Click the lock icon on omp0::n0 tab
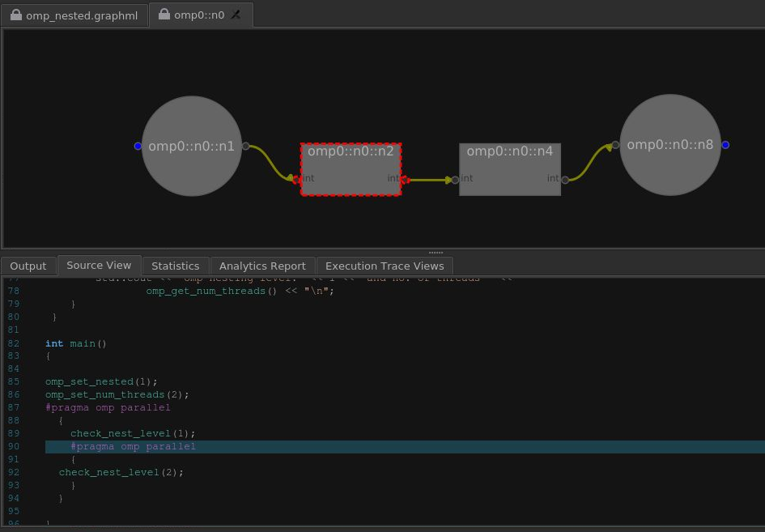The image size is (765, 532). point(164,15)
